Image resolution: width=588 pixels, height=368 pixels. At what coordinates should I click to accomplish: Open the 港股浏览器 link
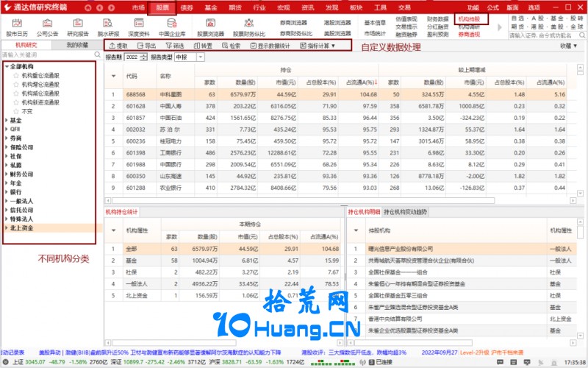click(337, 23)
